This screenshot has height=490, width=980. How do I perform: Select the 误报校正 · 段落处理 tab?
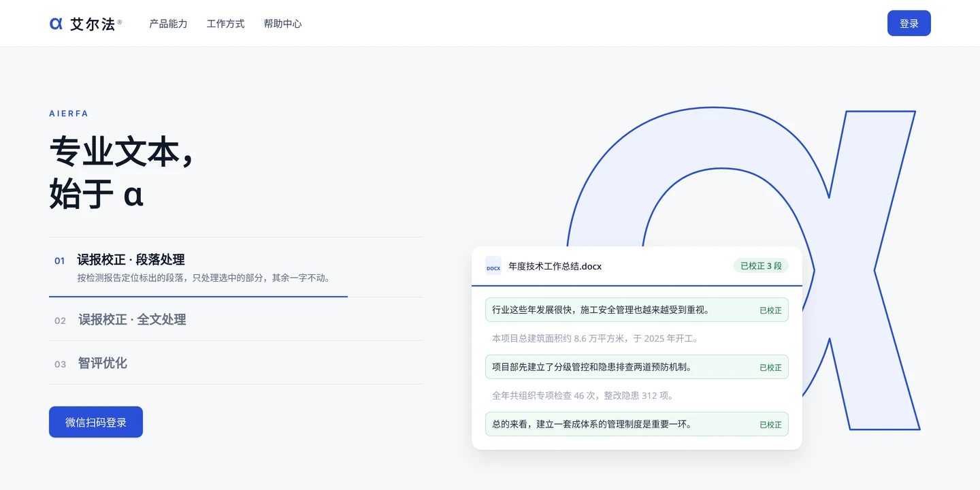(x=235, y=267)
